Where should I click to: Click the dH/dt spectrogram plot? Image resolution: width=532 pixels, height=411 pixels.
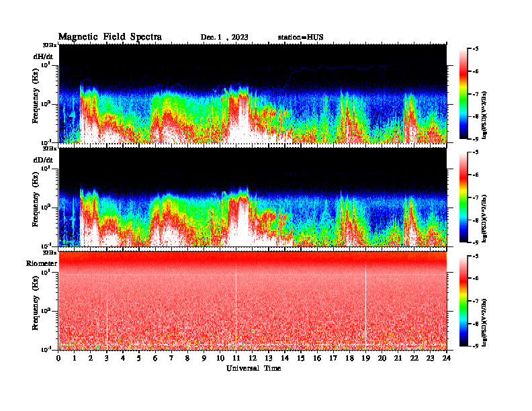(x=253, y=93)
